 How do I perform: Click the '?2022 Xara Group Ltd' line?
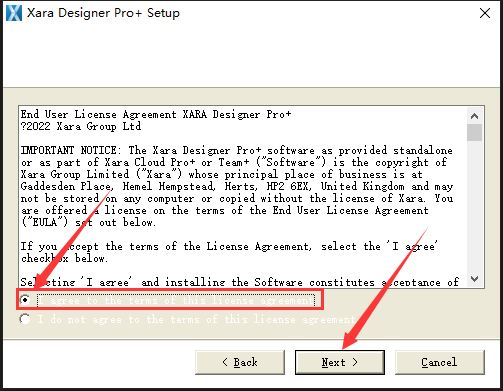pyautogui.click(x=81, y=126)
